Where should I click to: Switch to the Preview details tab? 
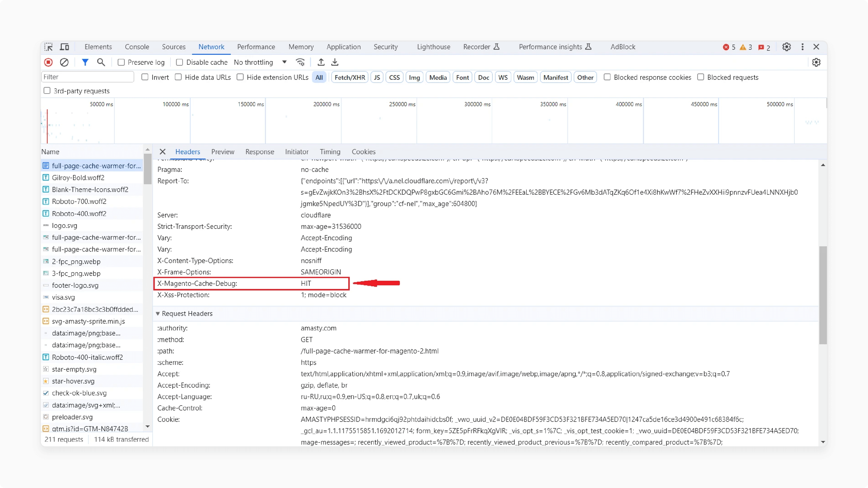[x=223, y=152]
